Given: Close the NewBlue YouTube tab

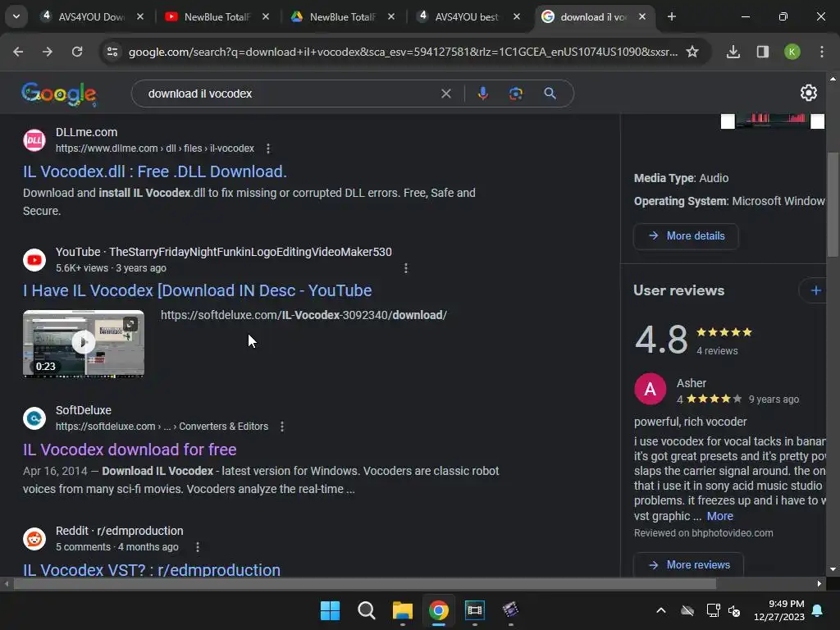Looking at the screenshot, I should click(266, 16).
